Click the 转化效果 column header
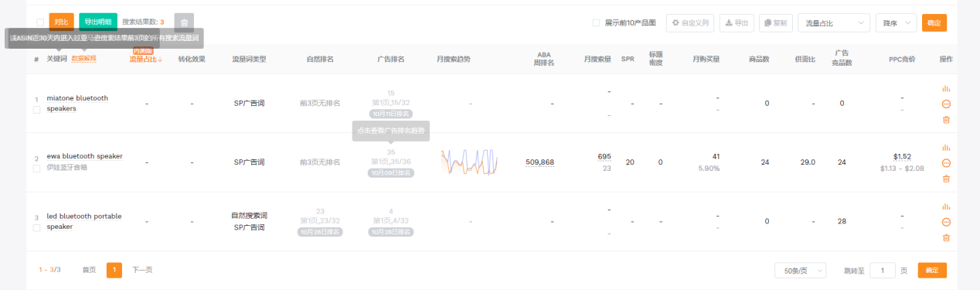Image resolution: width=980 pixels, height=290 pixels. 192,59
